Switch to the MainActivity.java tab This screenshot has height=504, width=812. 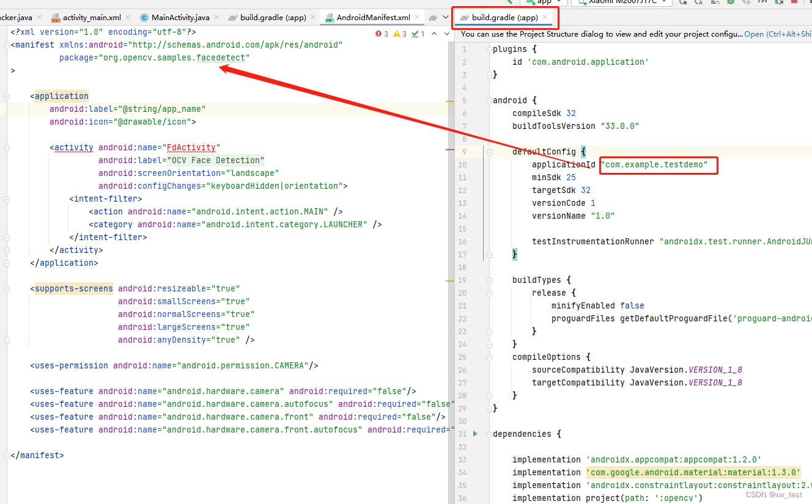click(x=180, y=18)
